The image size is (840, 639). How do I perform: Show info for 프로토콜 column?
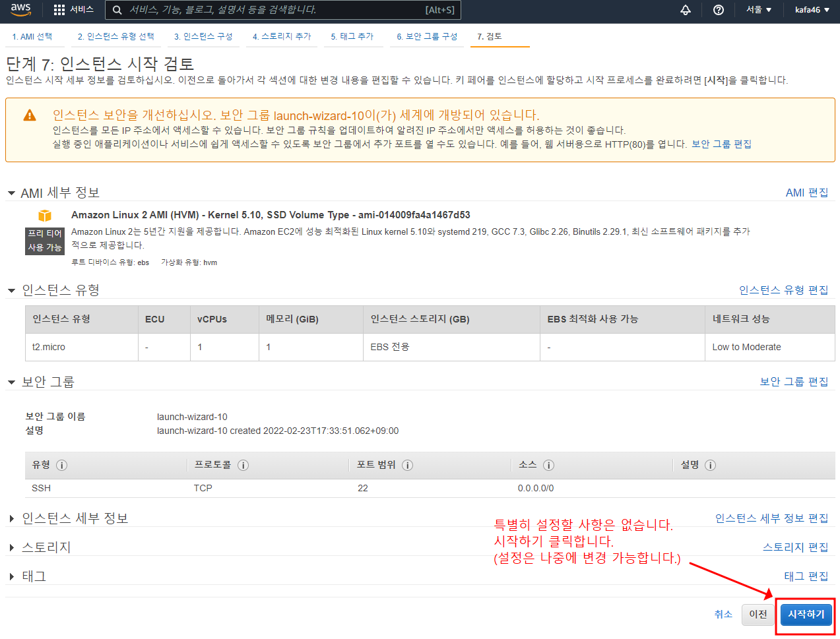click(x=243, y=465)
